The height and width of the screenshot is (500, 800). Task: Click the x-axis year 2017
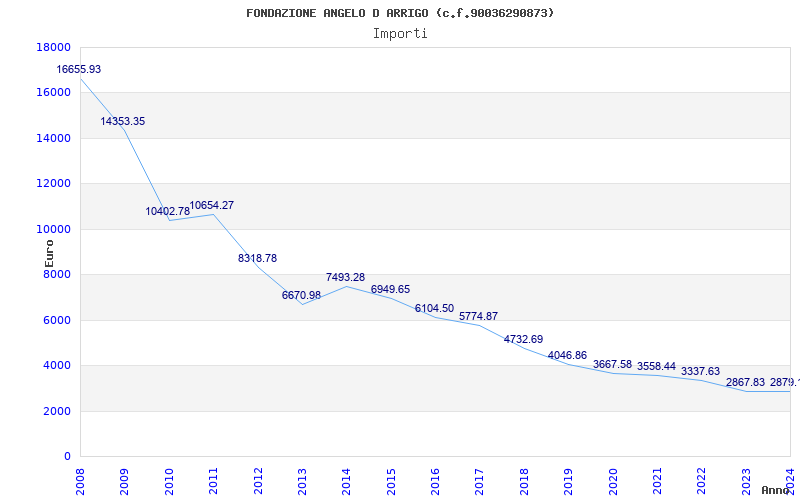pyautogui.click(x=480, y=481)
